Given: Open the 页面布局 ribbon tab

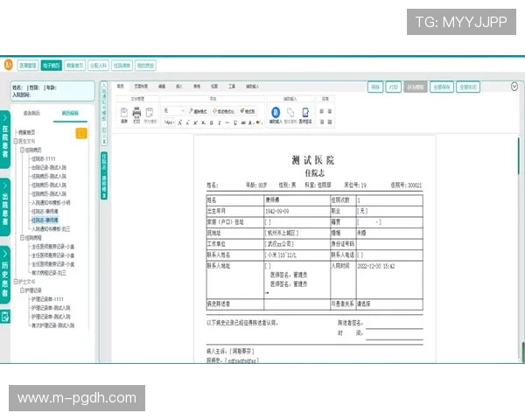Looking at the screenshot, I should (x=141, y=87).
